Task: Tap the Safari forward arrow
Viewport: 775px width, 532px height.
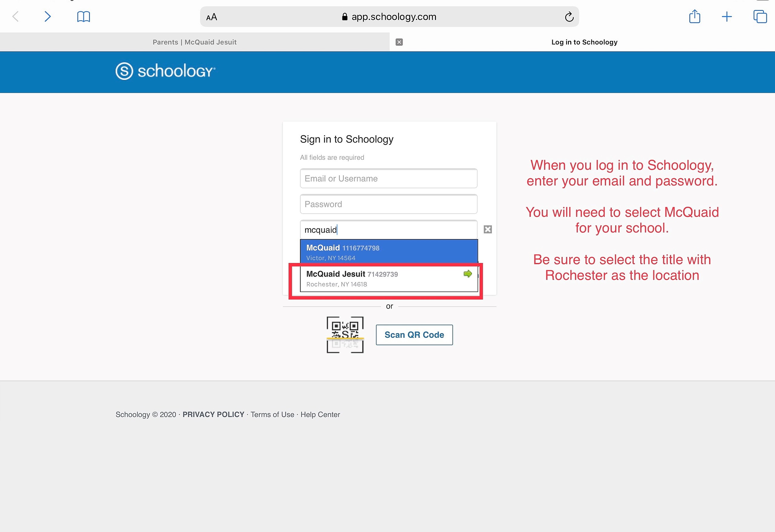Action: (x=48, y=16)
